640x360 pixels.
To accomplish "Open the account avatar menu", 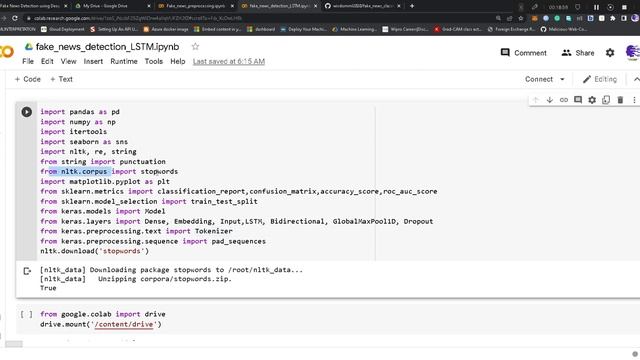I will coord(633,52).
